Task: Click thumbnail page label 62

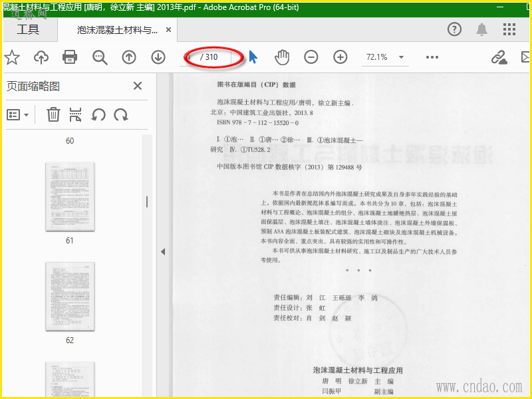Action: [x=70, y=340]
